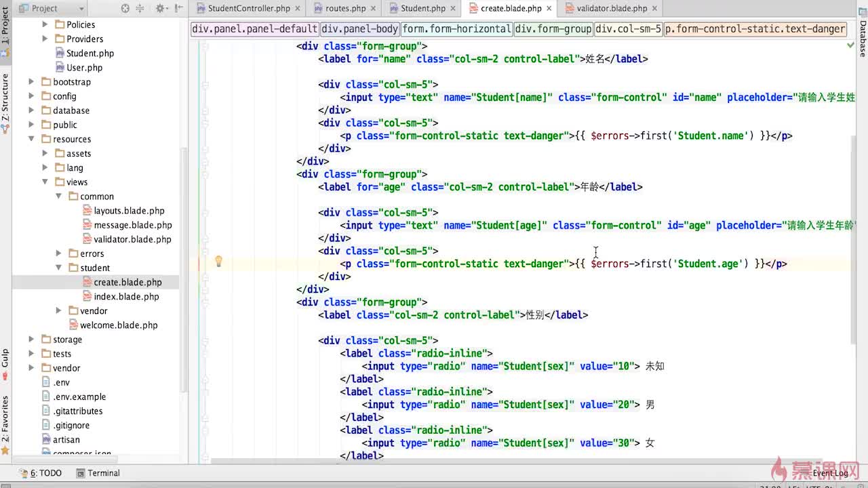Click the green inspection checkmark indicator
Image resolution: width=868 pixels, height=488 pixels.
pyautogui.click(x=850, y=45)
